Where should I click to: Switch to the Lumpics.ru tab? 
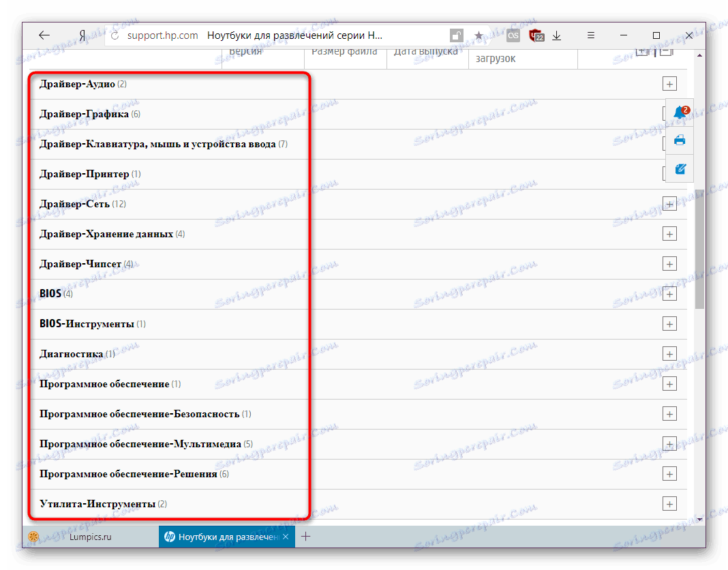[x=89, y=537]
